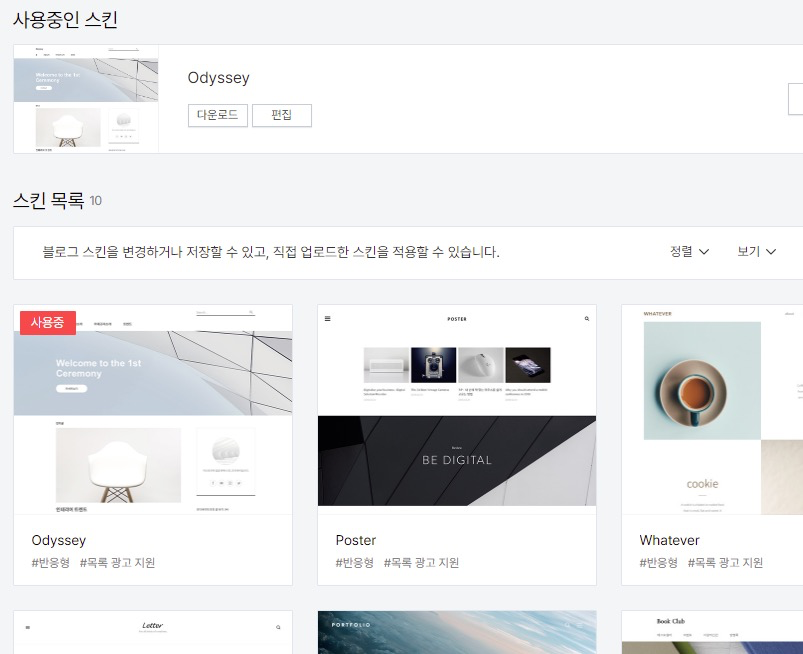Click the Whatever skin name
803x654 pixels.
click(669, 540)
